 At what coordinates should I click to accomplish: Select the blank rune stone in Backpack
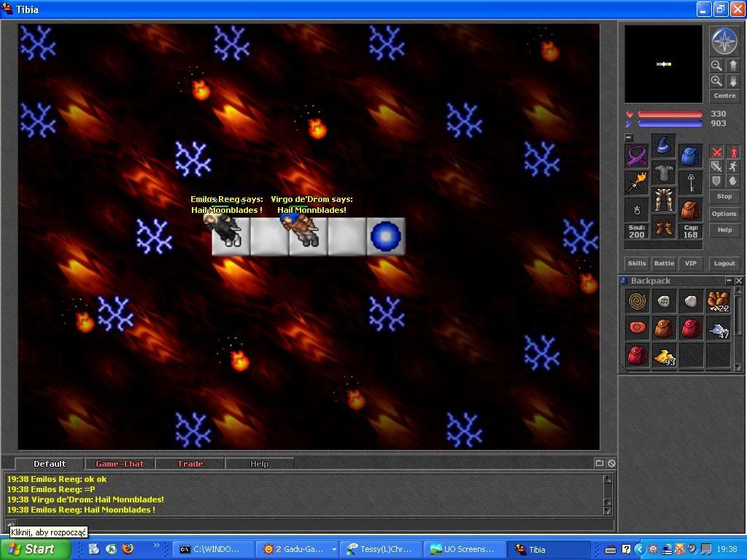click(x=691, y=301)
